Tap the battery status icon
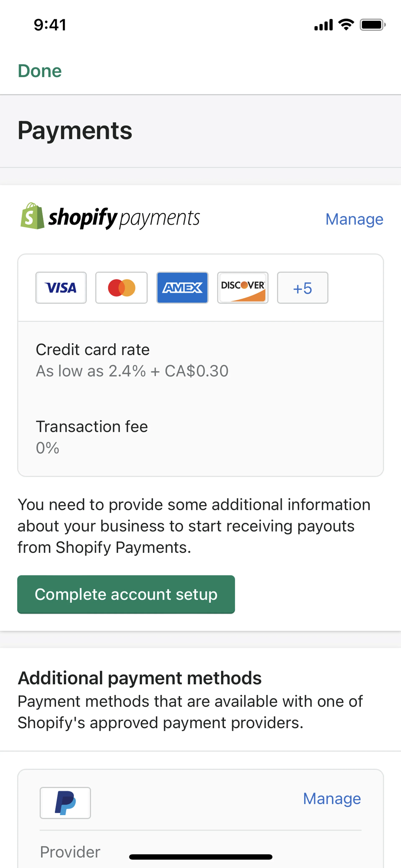The width and height of the screenshot is (401, 868). tap(372, 25)
